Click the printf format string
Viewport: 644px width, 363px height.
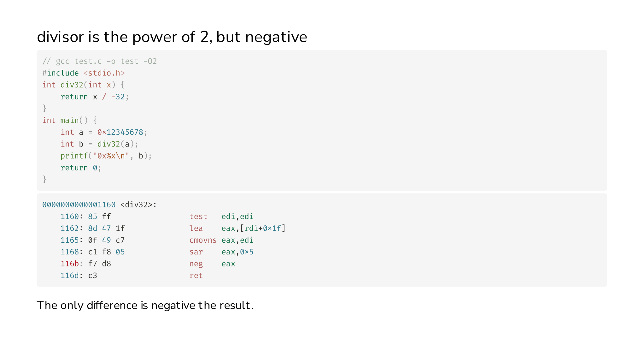(x=111, y=156)
